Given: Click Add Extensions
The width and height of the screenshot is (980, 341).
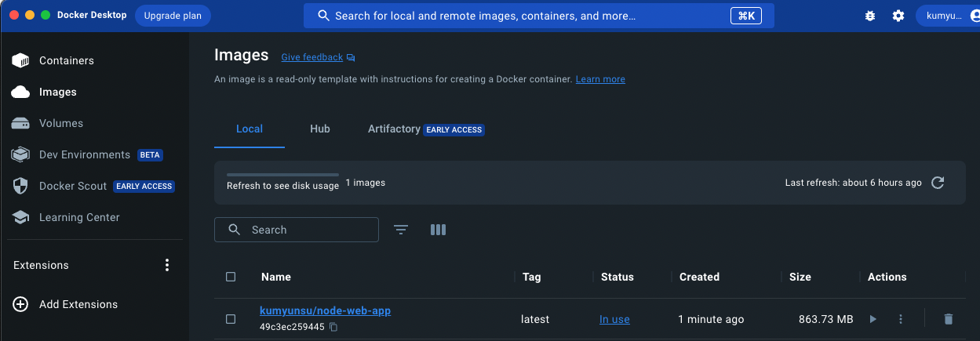Looking at the screenshot, I should (x=66, y=304).
